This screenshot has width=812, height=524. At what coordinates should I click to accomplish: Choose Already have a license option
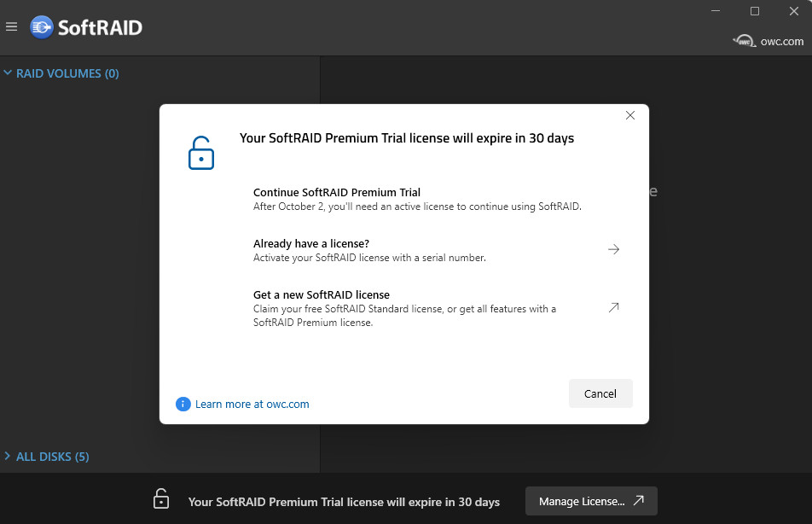[x=434, y=250]
